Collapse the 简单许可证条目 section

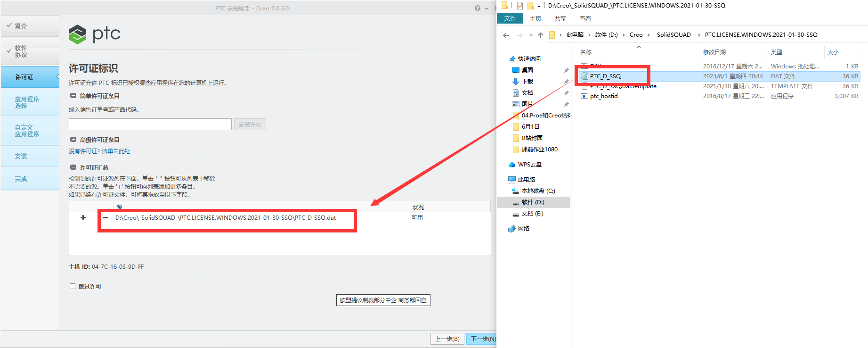click(73, 96)
